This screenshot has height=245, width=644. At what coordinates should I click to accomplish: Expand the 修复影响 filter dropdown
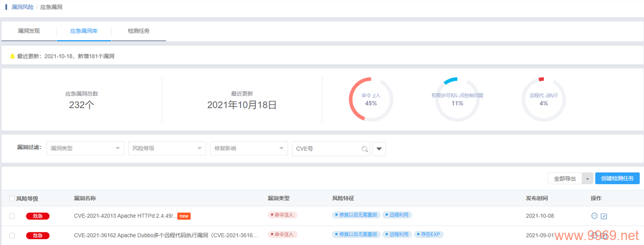click(x=249, y=148)
